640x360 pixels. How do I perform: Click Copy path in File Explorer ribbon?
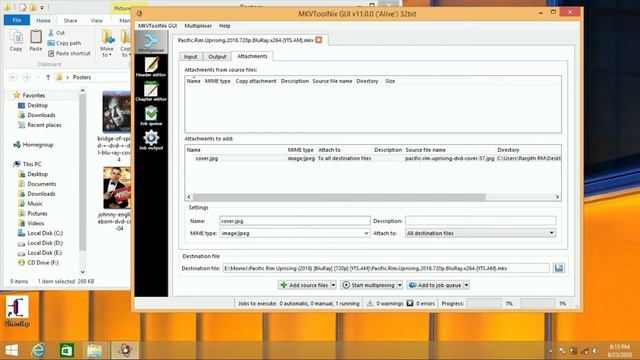pos(64,43)
